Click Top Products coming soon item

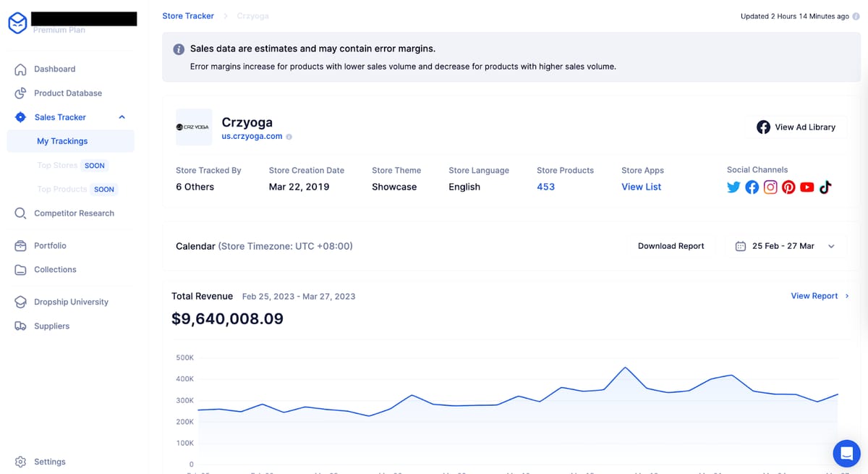[x=77, y=189]
